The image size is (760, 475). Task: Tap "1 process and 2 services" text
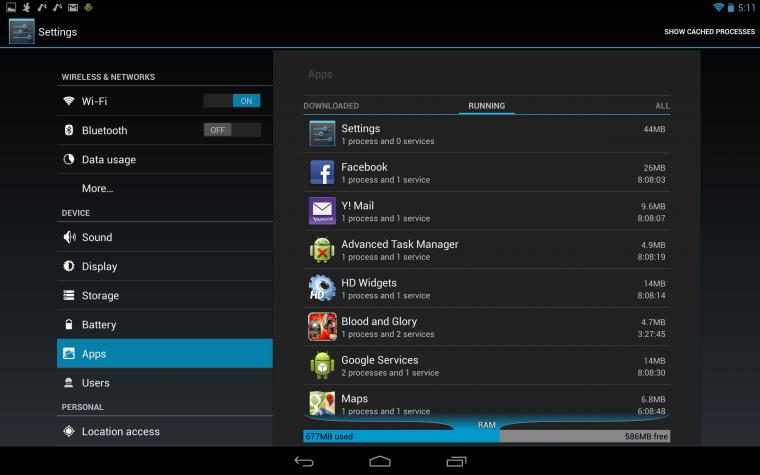(x=388, y=334)
